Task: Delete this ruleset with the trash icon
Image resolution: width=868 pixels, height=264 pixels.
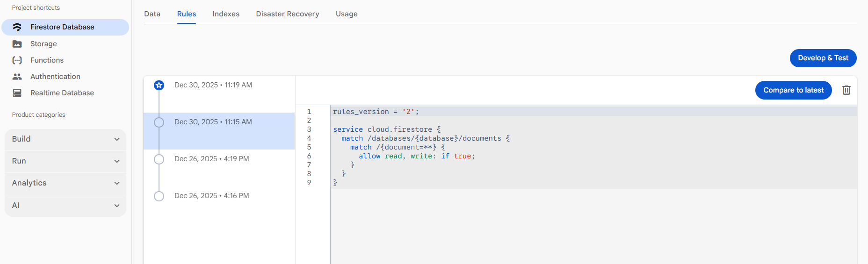Action: (x=846, y=90)
